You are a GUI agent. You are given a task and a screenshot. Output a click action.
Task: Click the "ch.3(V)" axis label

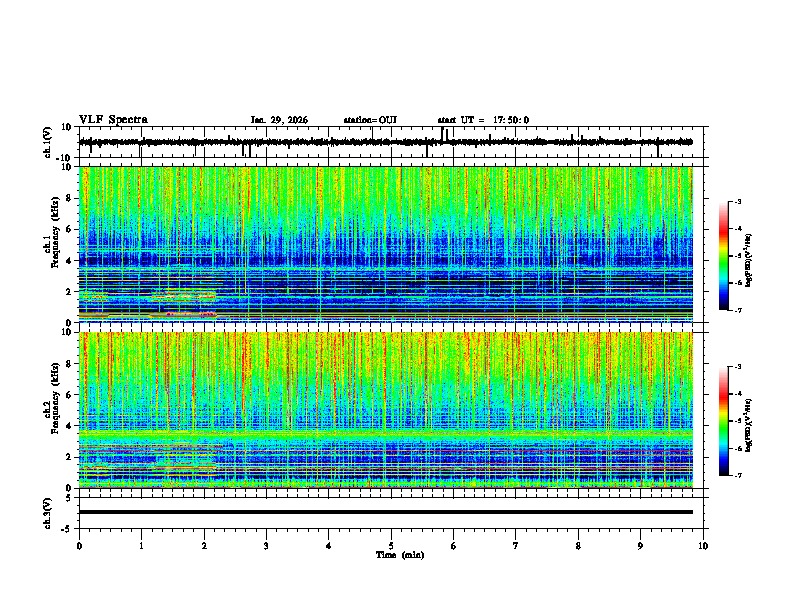tap(48, 513)
